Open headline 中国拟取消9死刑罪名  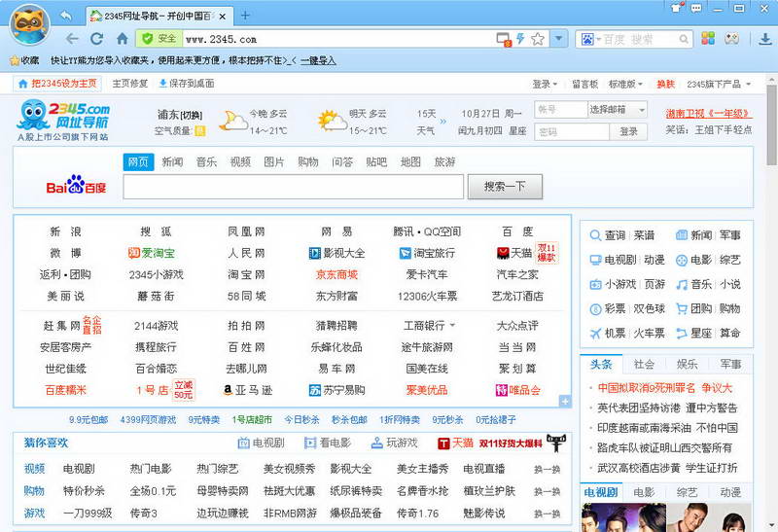[665, 388]
